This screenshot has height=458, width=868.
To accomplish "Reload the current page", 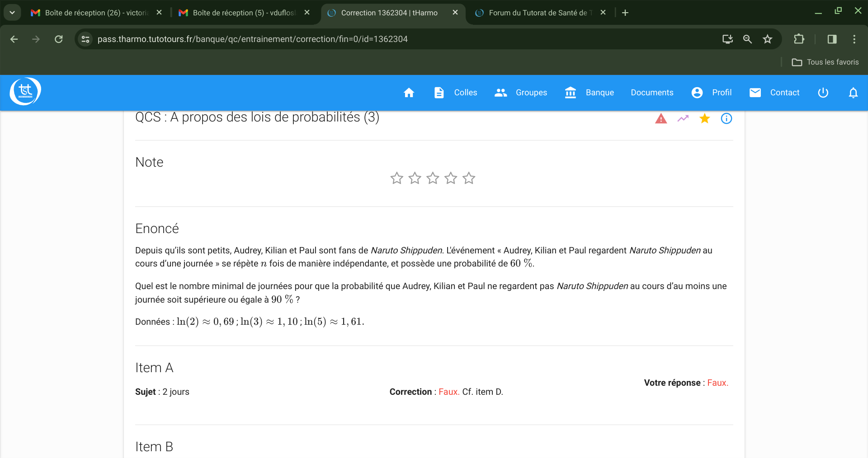I will pos(59,39).
